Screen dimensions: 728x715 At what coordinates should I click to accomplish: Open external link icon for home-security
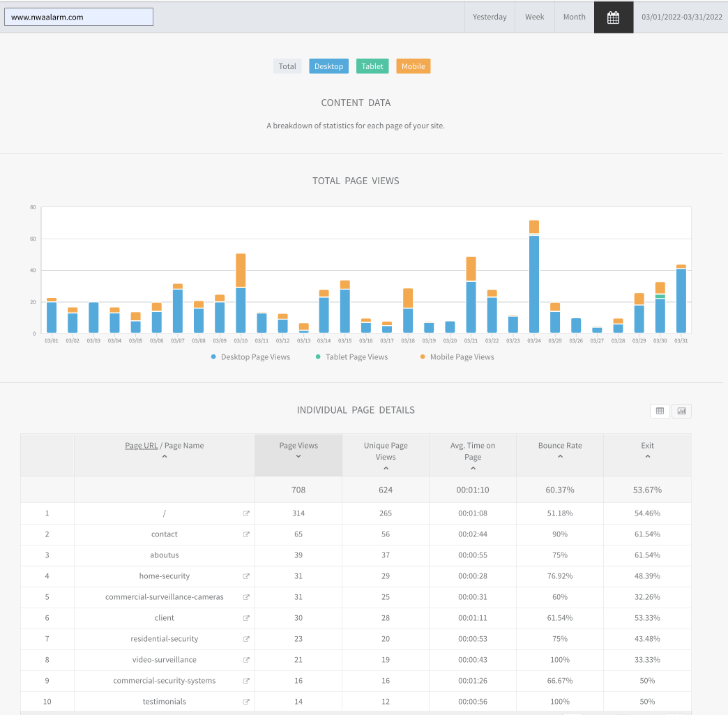pos(246,576)
